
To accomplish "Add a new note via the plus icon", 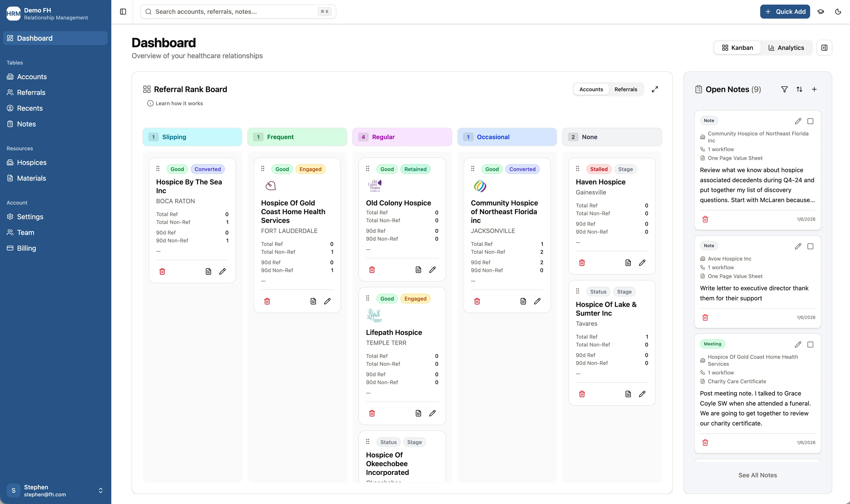I will point(814,89).
